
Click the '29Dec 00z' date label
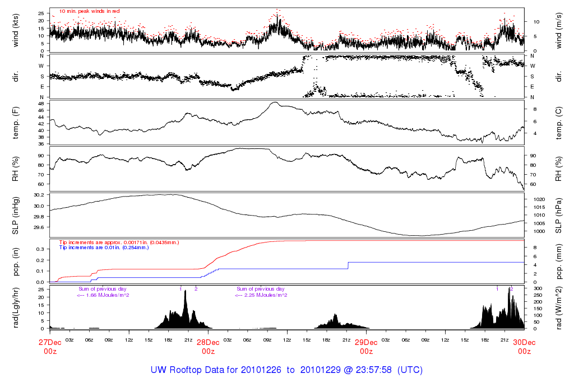pos(367,347)
